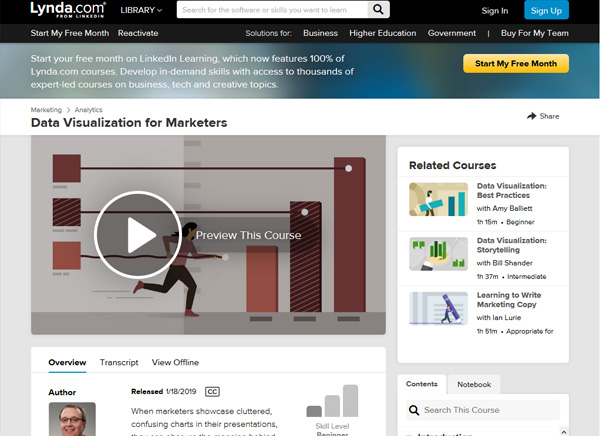
Task: Click the 'Preview This Course' label
Action: coord(248,235)
